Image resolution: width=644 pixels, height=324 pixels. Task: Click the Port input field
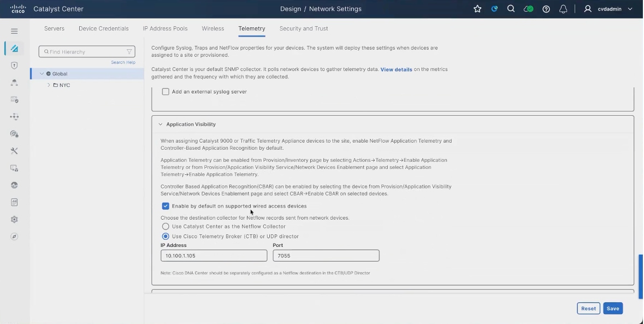pyautogui.click(x=326, y=255)
